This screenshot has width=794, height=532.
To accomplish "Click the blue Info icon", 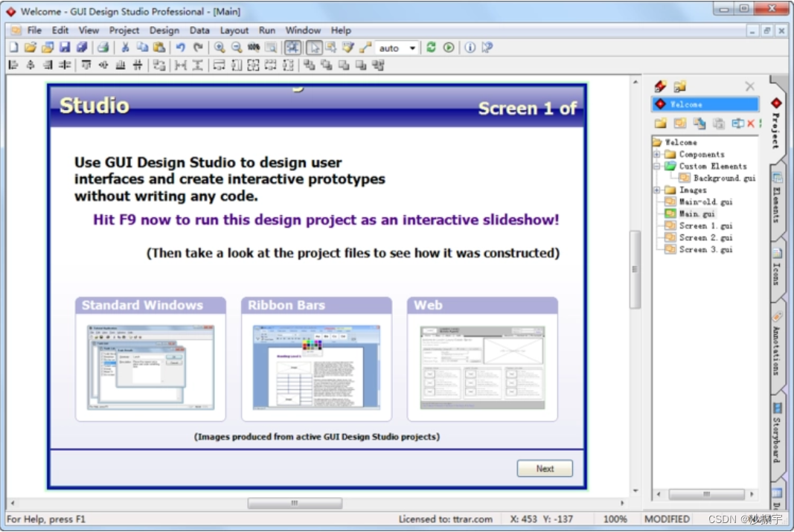I will click(470, 48).
